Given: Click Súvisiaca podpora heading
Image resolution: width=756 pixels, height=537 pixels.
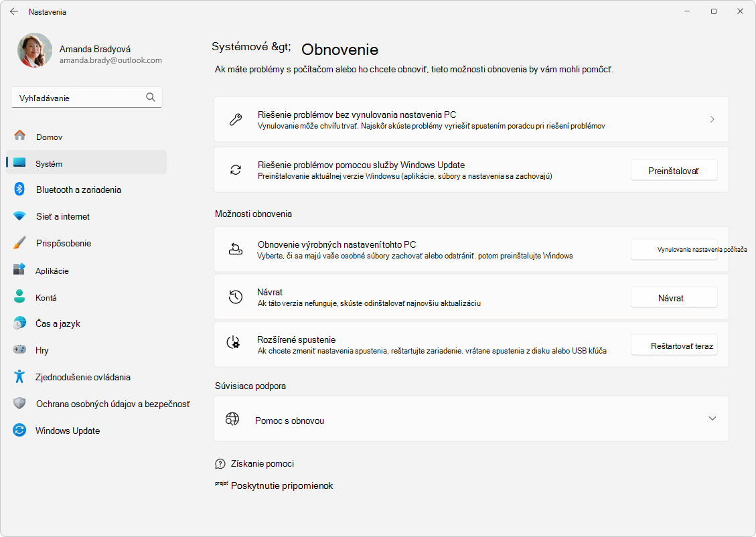Looking at the screenshot, I should click(250, 386).
